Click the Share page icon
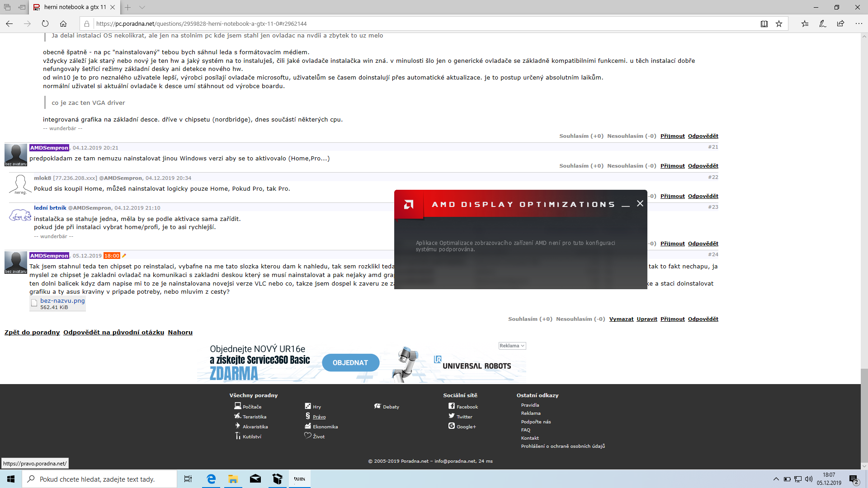Screen dimensions: 868x488 coord(840,23)
